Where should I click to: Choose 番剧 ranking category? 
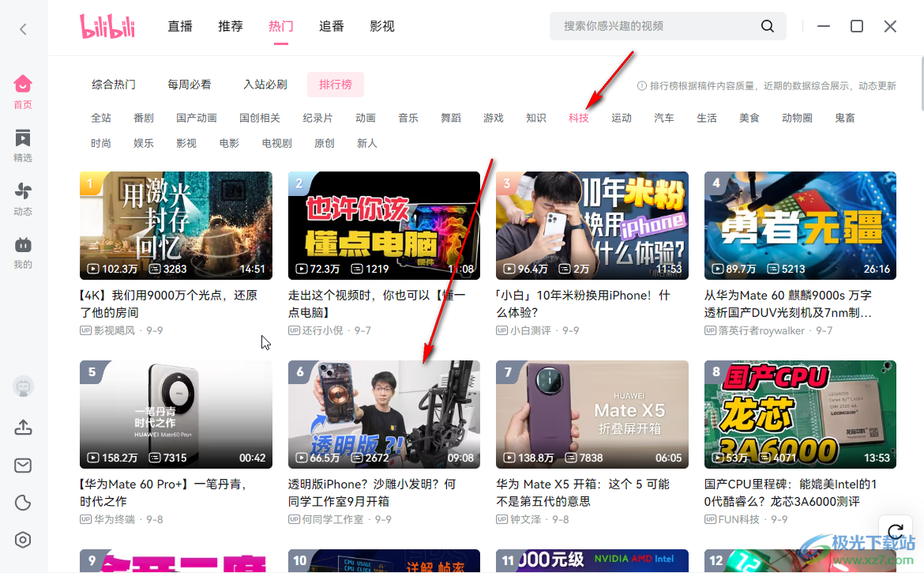[x=143, y=118]
